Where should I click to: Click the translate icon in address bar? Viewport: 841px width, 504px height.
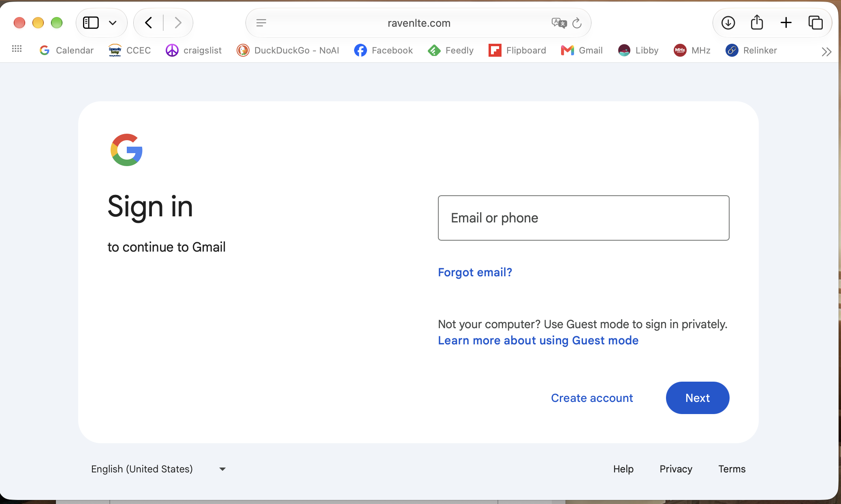tap(559, 23)
